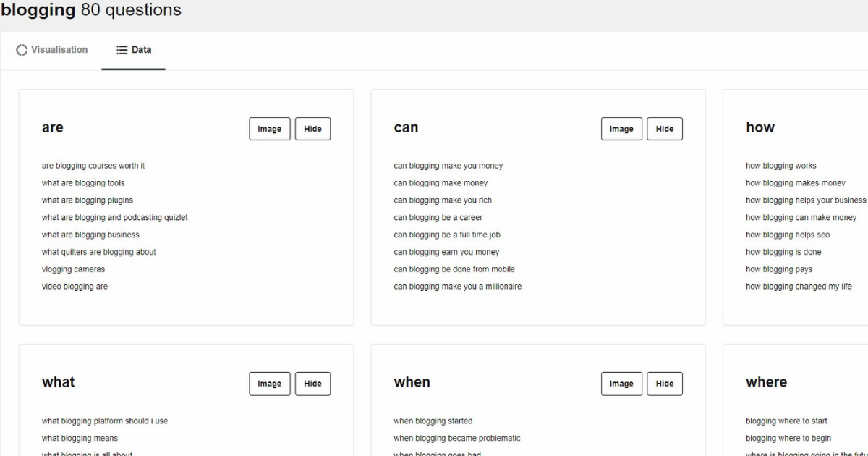Switch to the Visualisation tab
868x456 pixels.
pos(52,50)
